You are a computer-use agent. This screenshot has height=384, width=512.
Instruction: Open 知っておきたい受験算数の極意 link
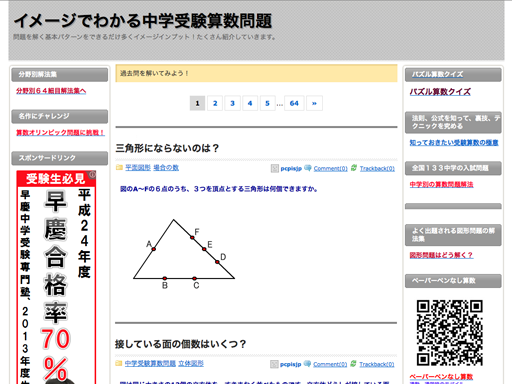(454, 143)
